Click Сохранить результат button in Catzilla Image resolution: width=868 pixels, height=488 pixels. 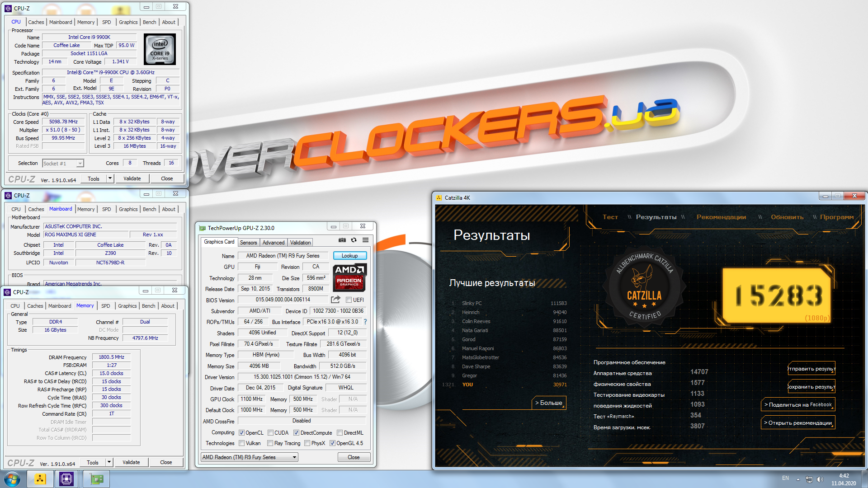tap(811, 387)
